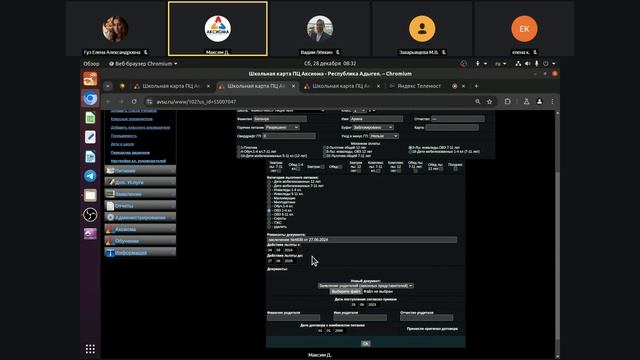
Task: Open a new browser tab
Action: point(476,86)
